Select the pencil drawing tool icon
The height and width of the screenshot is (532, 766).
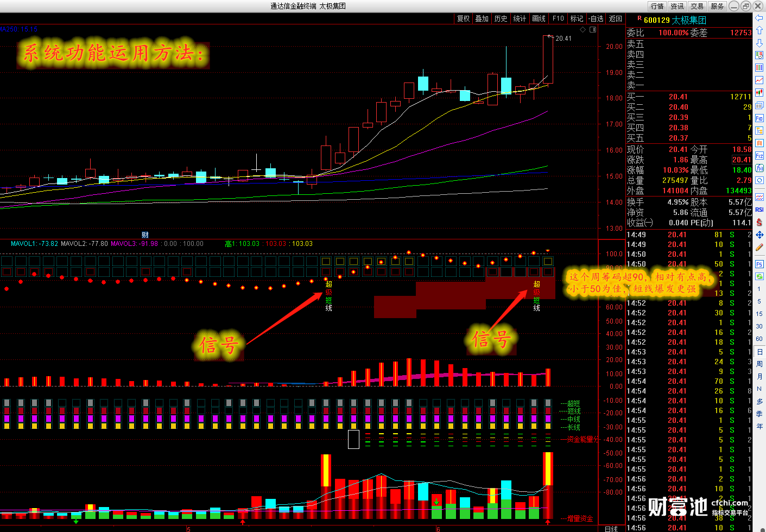[759, 247]
